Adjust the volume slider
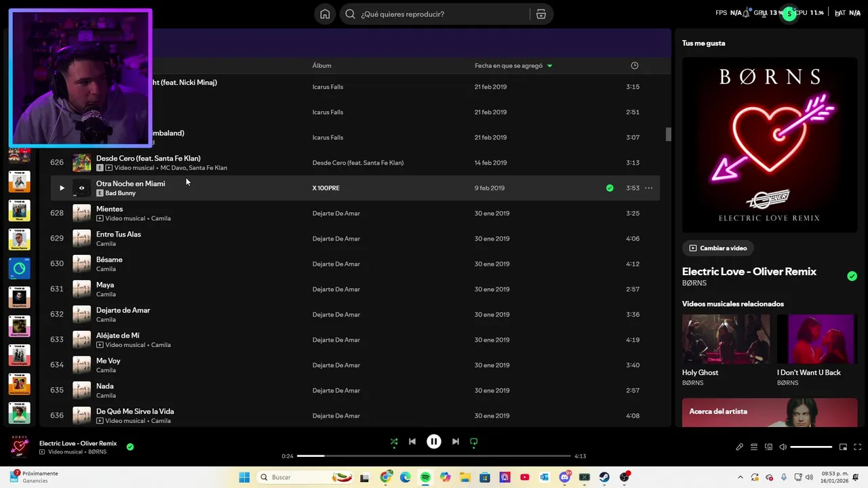Image resolution: width=868 pixels, height=488 pixels. (x=811, y=447)
